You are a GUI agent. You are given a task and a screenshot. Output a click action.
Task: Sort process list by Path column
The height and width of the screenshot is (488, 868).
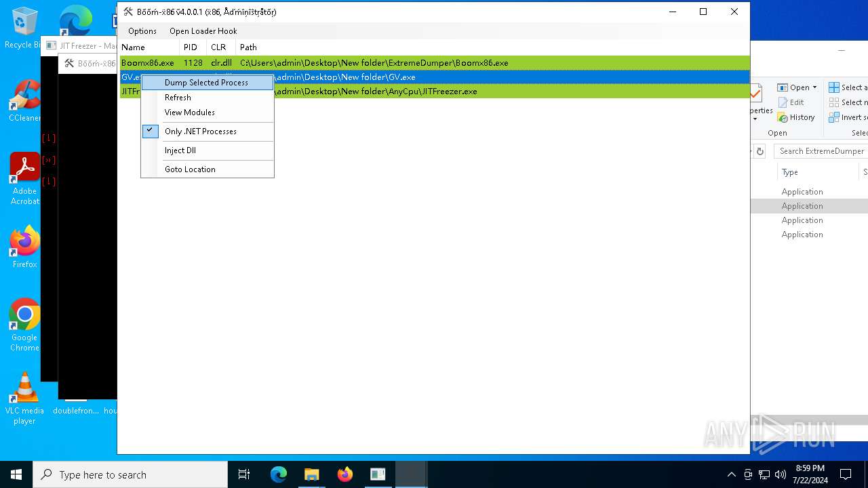click(492, 47)
